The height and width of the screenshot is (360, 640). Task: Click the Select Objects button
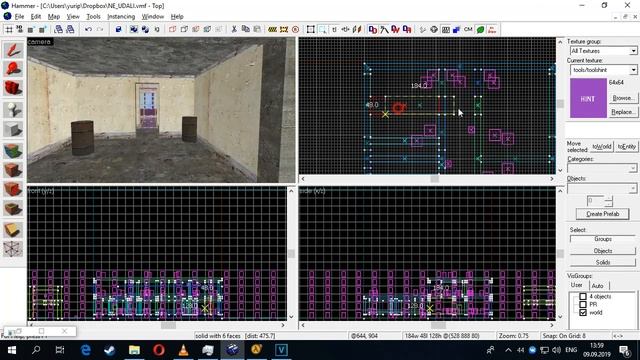click(602, 251)
